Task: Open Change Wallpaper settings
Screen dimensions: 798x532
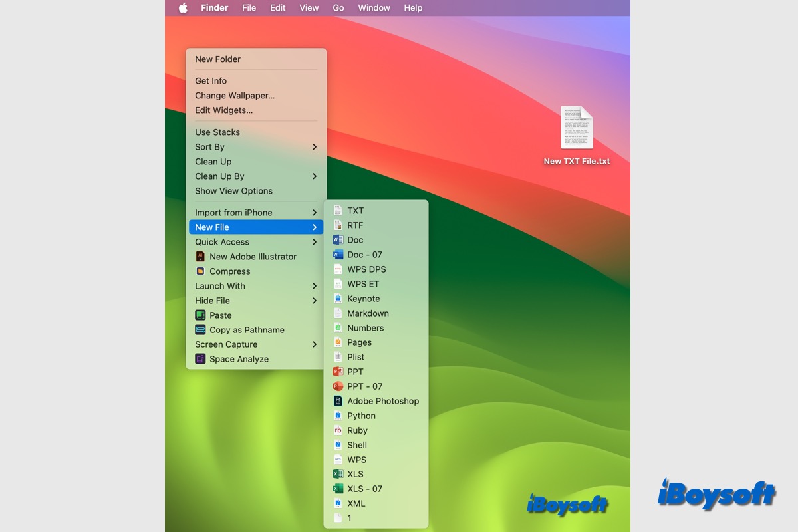Action: [x=234, y=95]
